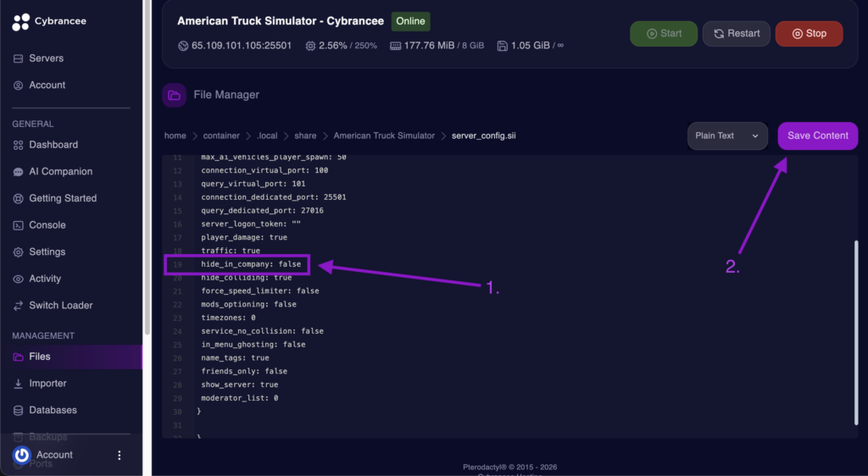Click the traffic: true line
868x476 pixels.
click(x=231, y=251)
